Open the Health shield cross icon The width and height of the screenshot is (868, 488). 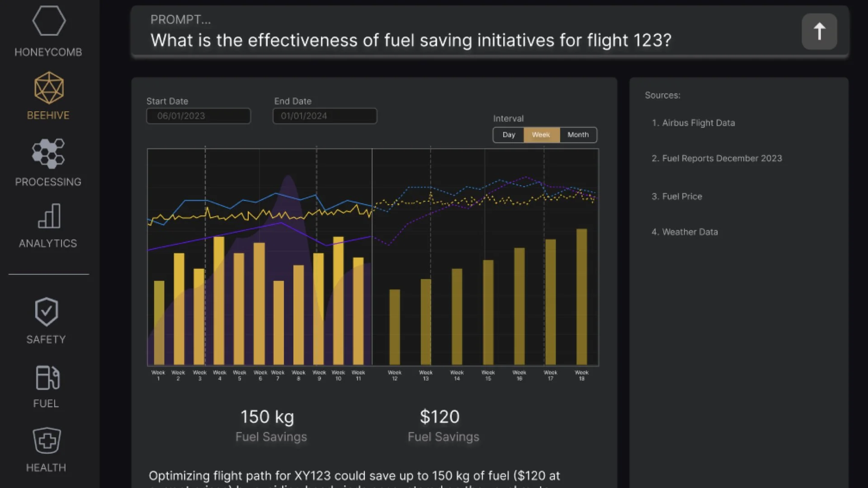[x=47, y=441]
